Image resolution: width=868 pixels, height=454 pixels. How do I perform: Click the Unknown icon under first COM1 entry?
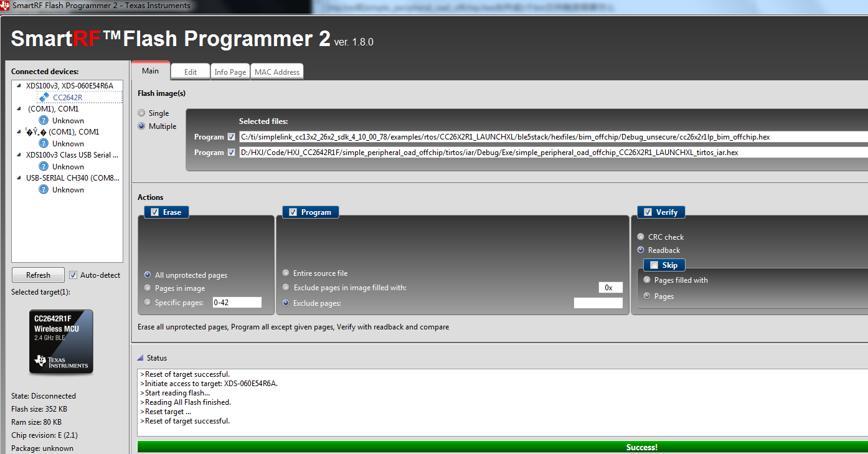tap(44, 120)
